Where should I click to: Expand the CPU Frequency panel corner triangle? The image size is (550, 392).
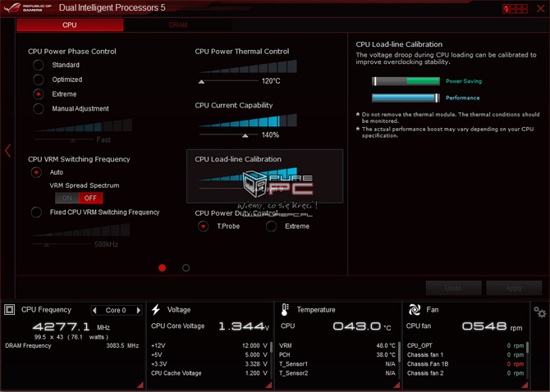140,385
